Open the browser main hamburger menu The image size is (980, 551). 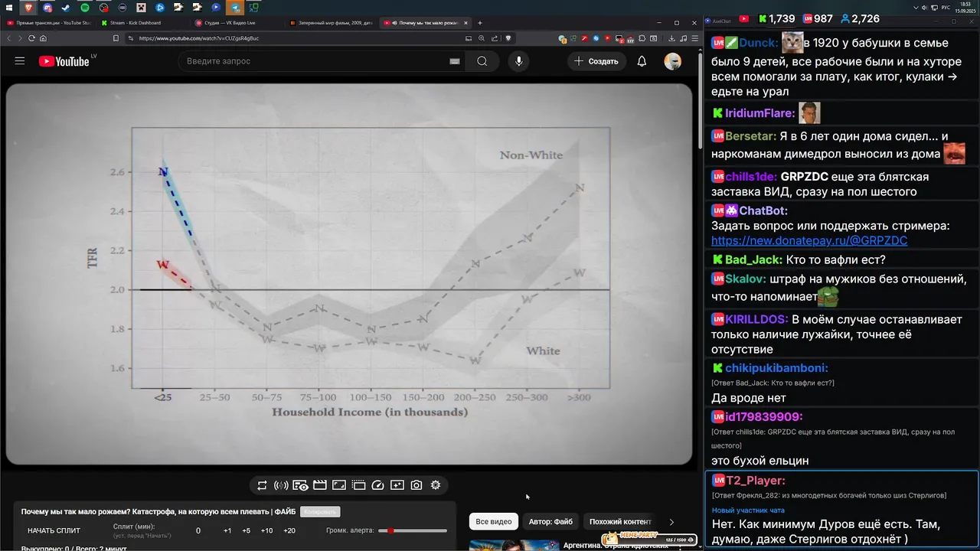click(x=694, y=38)
